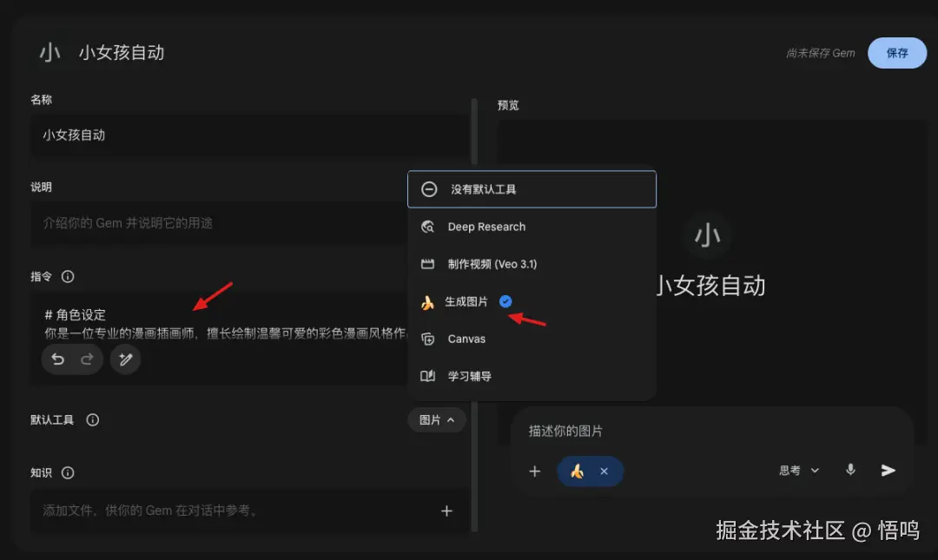The image size is (938, 560).
Task: Click the plus to add knowledge files
Action: (x=446, y=511)
